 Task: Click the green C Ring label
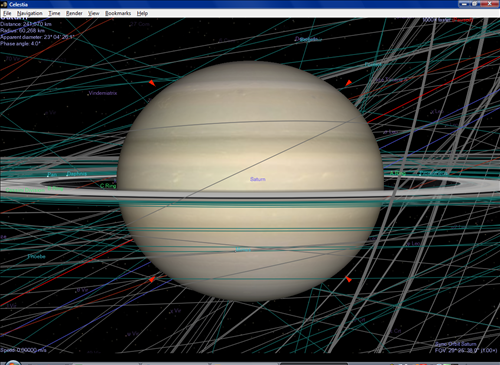click(108, 186)
